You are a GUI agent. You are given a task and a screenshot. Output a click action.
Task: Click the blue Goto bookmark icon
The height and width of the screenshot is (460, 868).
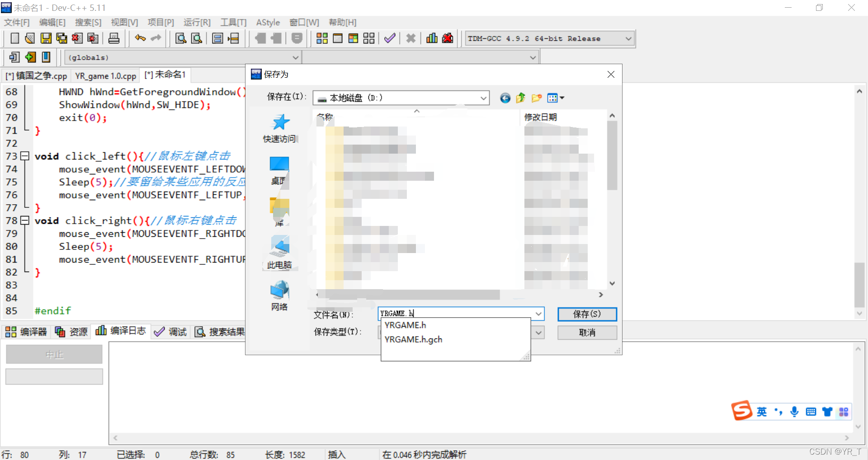click(x=46, y=57)
